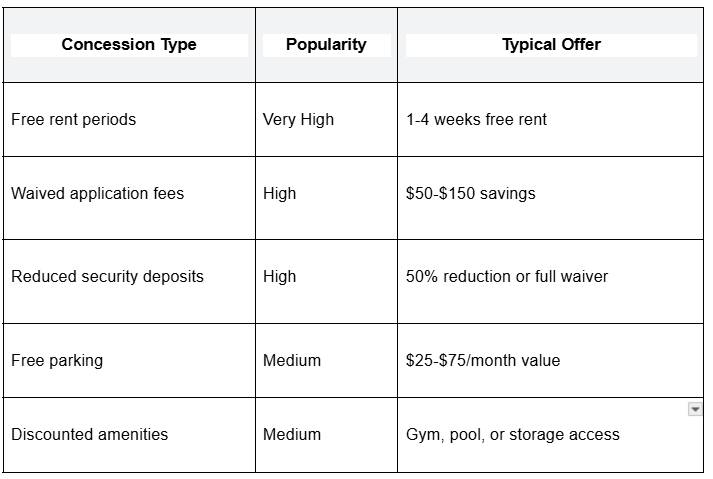Select the "Free rent periods" cell
Image resolution: width=713 pixels, height=479 pixels.
[73, 120]
